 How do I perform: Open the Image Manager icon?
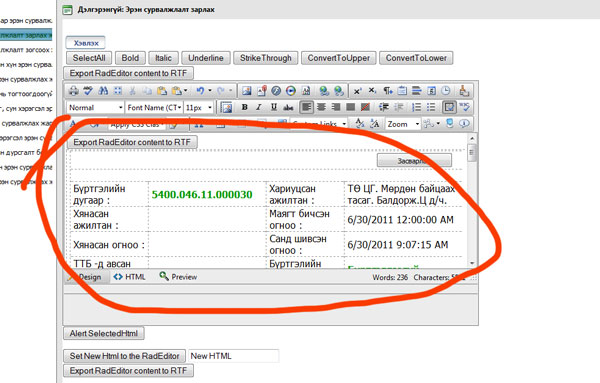pyautogui.click(x=246, y=91)
